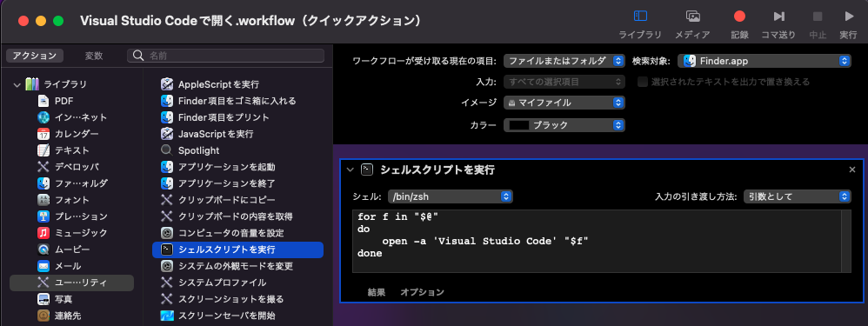The width and height of the screenshot is (868, 326).
Task: Toggle the ライブラリ toolbar button
Action: pos(640,23)
